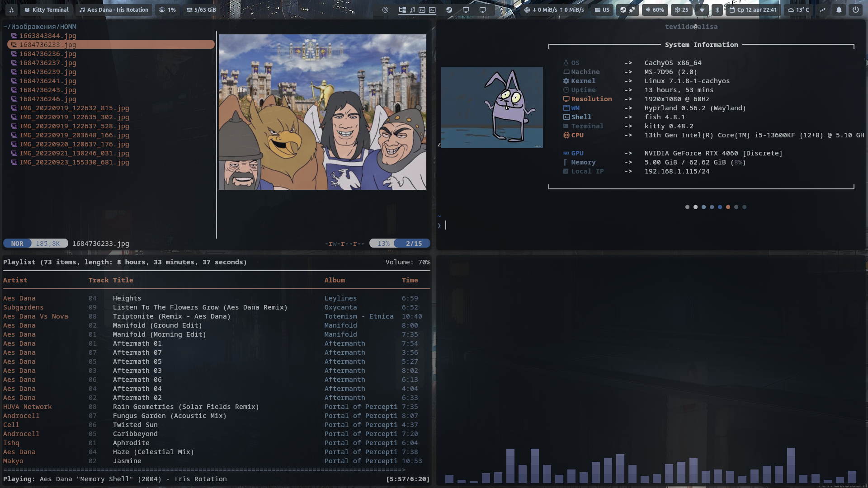868x488 pixels.
Task: Open the Aes Dana - Iris Rotation media module
Action: pos(113,9)
